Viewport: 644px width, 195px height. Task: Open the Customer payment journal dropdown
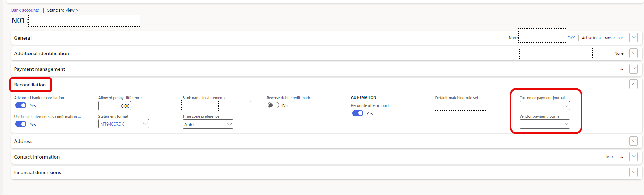click(x=545, y=105)
